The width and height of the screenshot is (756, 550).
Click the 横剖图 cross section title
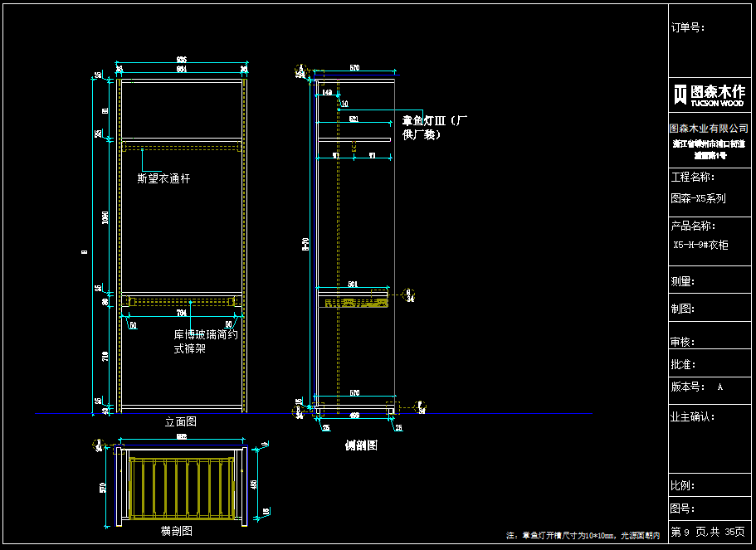176,531
